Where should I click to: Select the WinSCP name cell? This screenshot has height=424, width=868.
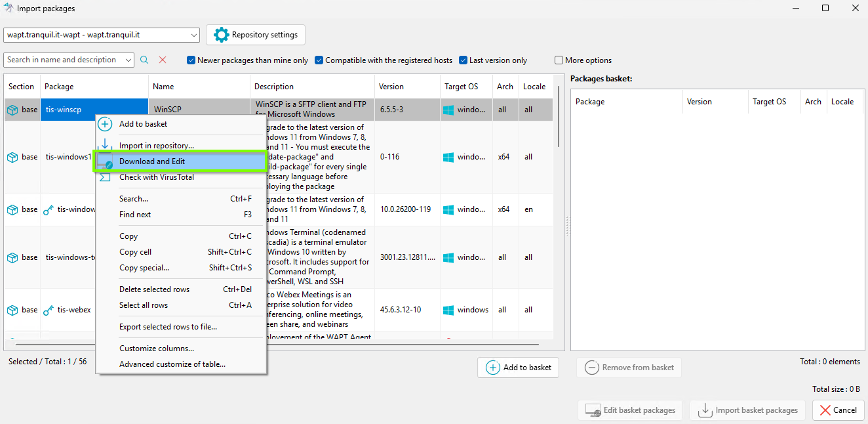[199, 110]
